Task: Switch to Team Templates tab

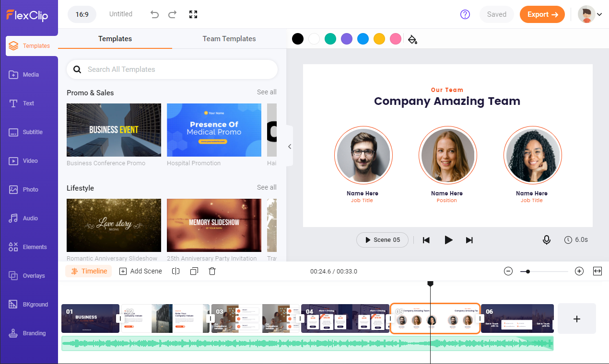Action: 229,39
